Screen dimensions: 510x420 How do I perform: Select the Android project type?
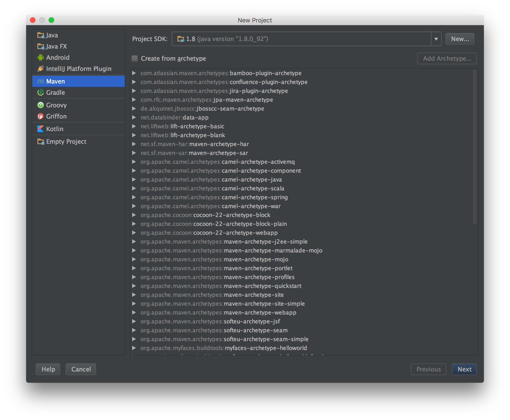78,58
